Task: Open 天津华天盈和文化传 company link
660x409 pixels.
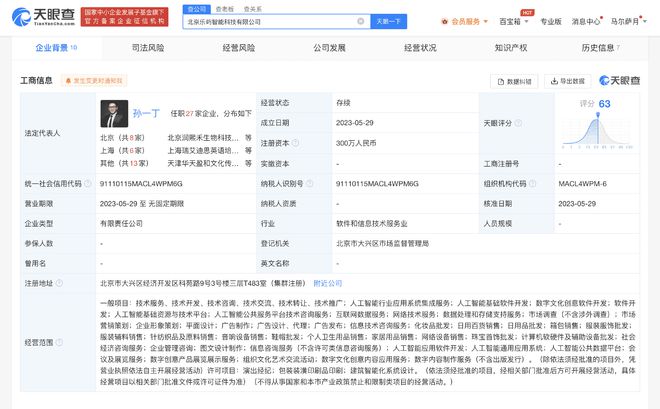Action: tap(203, 163)
